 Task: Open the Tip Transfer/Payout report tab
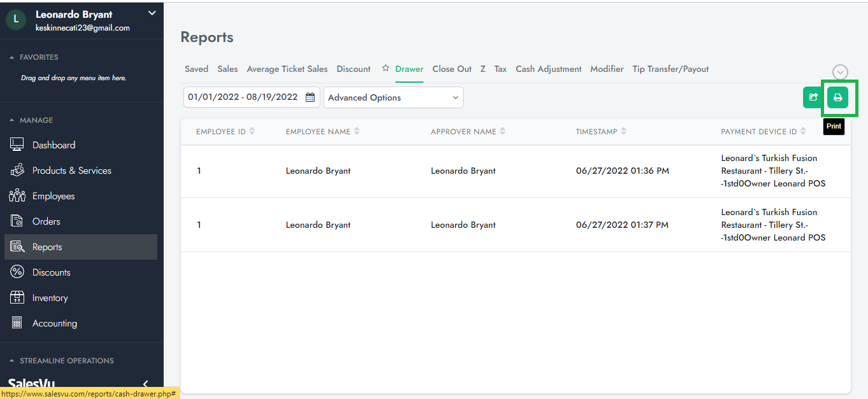tap(670, 69)
